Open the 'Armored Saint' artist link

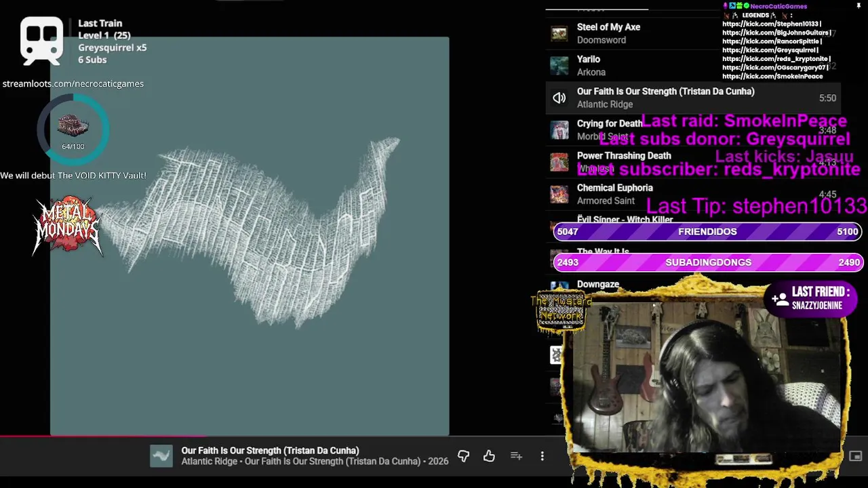[x=606, y=201]
